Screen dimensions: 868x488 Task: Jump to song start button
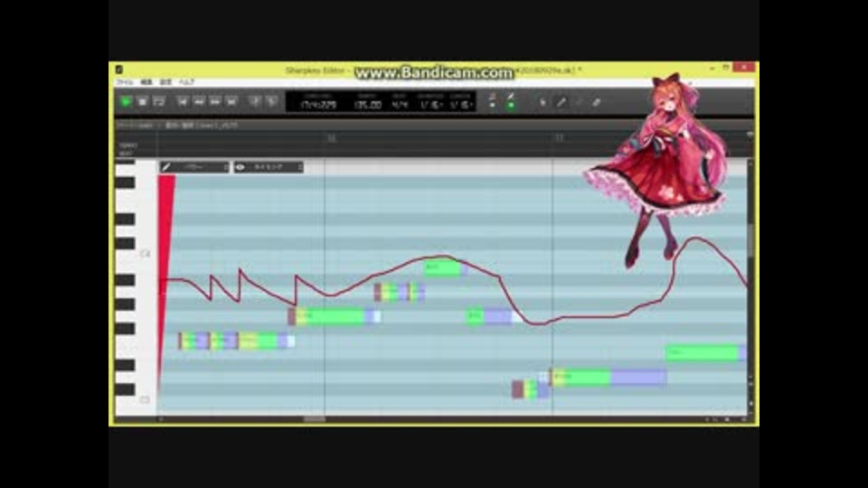click(182, 102)
